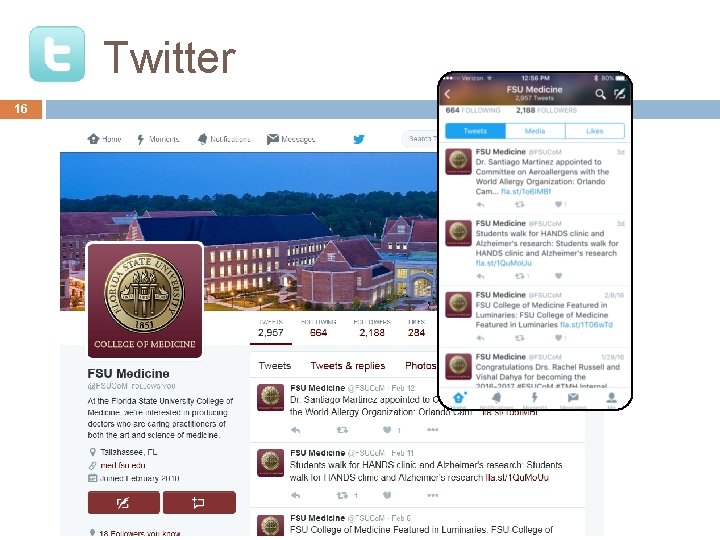Open more options on Santiago Martinez tweet
The image size is (720, 540).
point(433,430)
